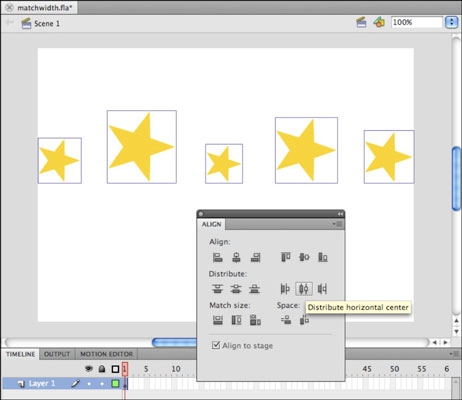
Task: Click the Edit Scene button
Action: pos(361,22)
